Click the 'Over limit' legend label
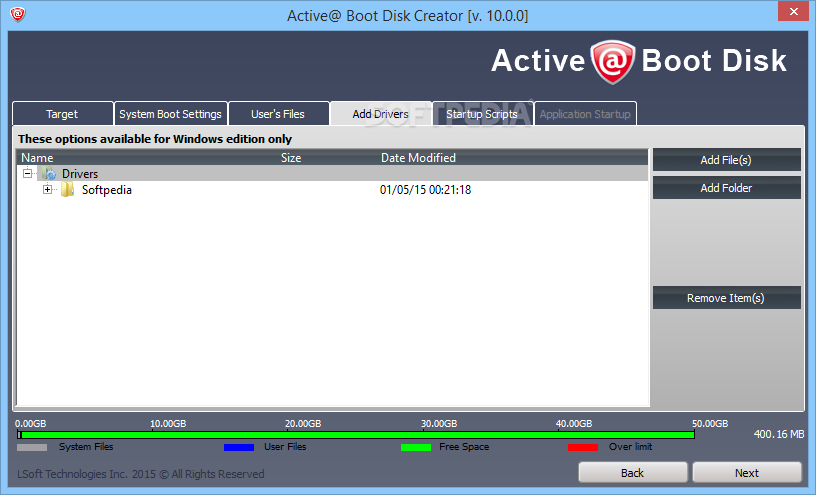Image resolution: width=816 pixels, height=495 pixels. (630, 447)
